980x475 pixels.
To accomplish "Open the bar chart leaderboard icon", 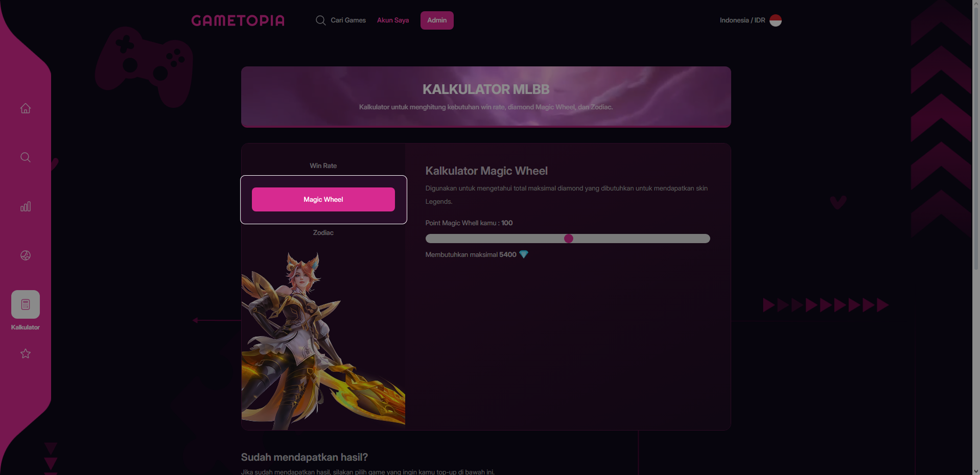I will click(26, 206).
